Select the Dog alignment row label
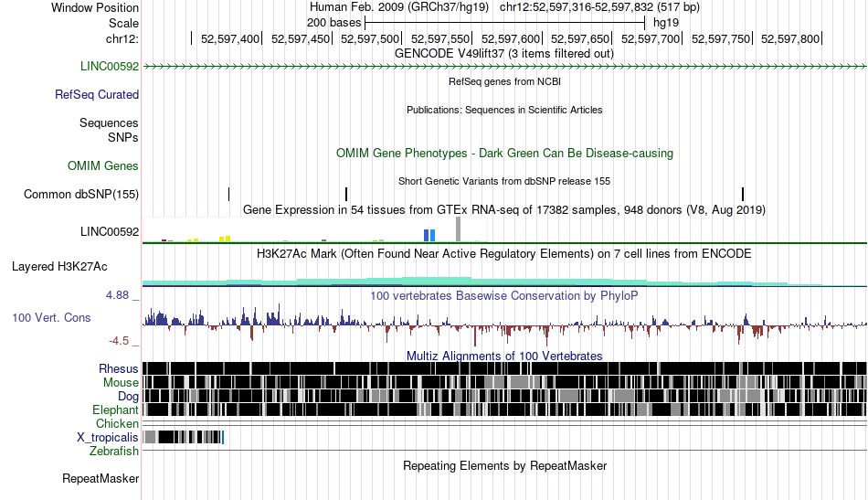 [128, 397]
